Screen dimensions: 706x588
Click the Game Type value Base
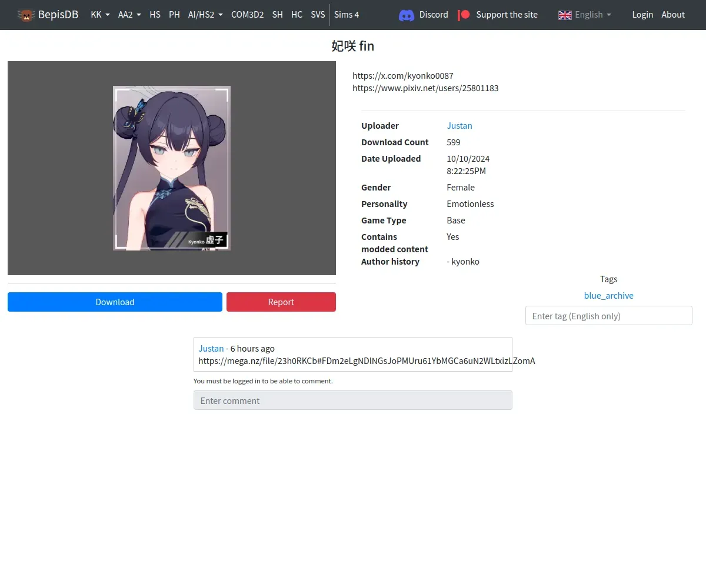coord(456,220)
